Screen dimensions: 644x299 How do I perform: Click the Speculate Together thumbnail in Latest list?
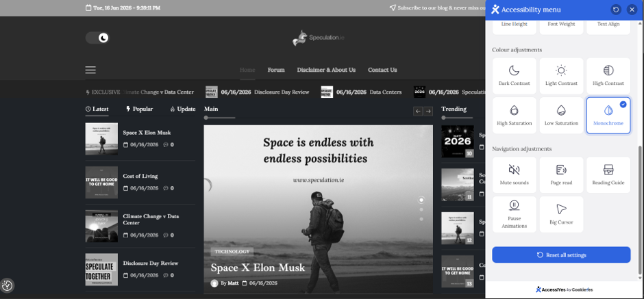click(x=101, y=270)
